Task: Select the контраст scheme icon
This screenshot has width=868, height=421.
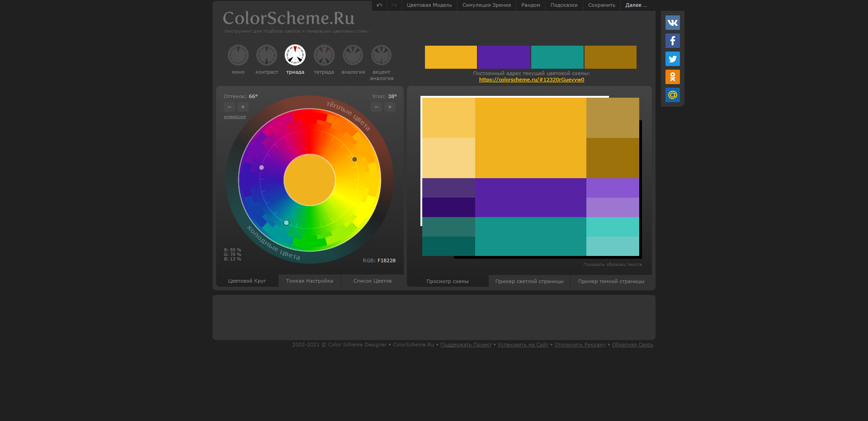Action: click(267, 55)
